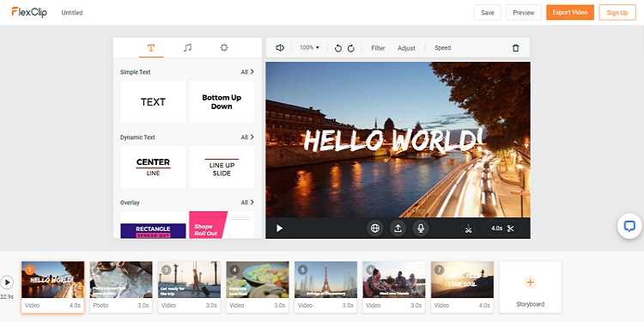
Task: Play the preview video
Action: coord(279,228)
